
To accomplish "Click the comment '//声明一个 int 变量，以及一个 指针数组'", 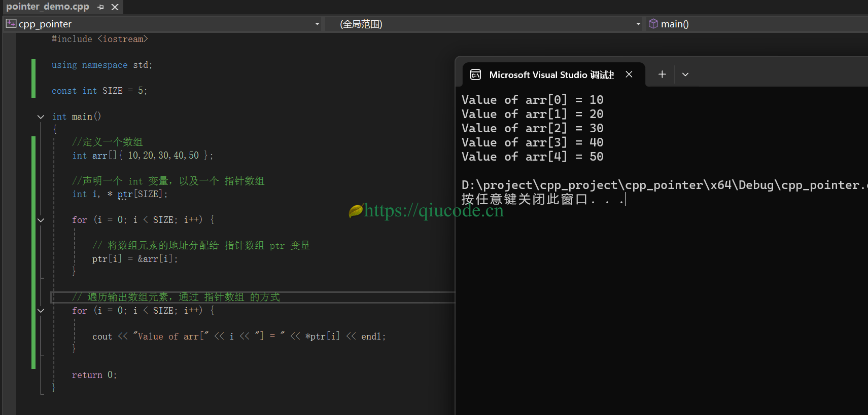I will pos(168,181).
